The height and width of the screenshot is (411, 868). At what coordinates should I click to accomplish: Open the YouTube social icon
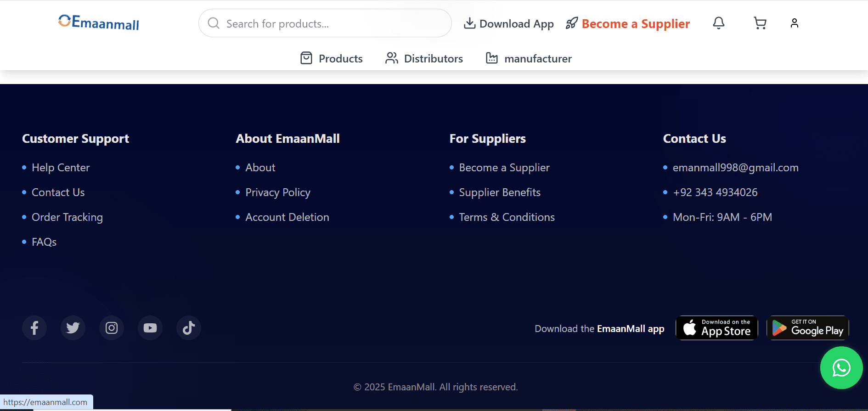coord(150,328)
